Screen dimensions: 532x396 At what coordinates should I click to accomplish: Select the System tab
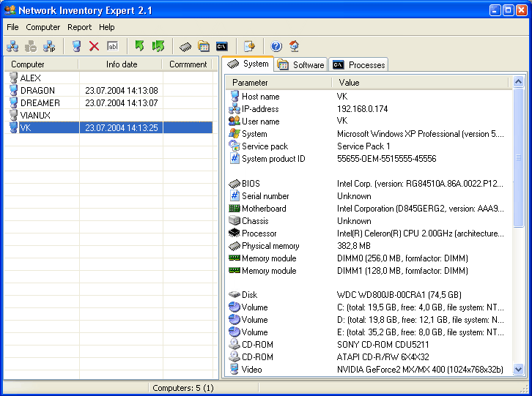coord(248,64)
